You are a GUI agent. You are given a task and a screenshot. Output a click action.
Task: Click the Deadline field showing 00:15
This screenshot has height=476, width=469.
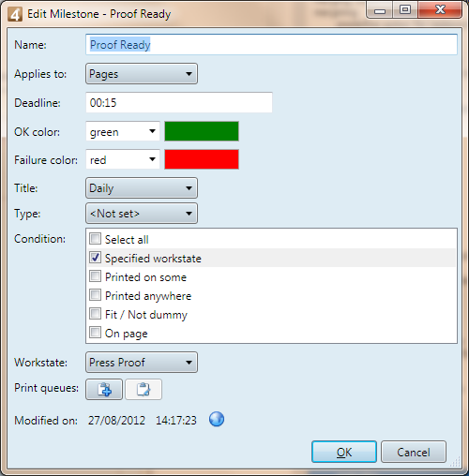tap(179, 102)
